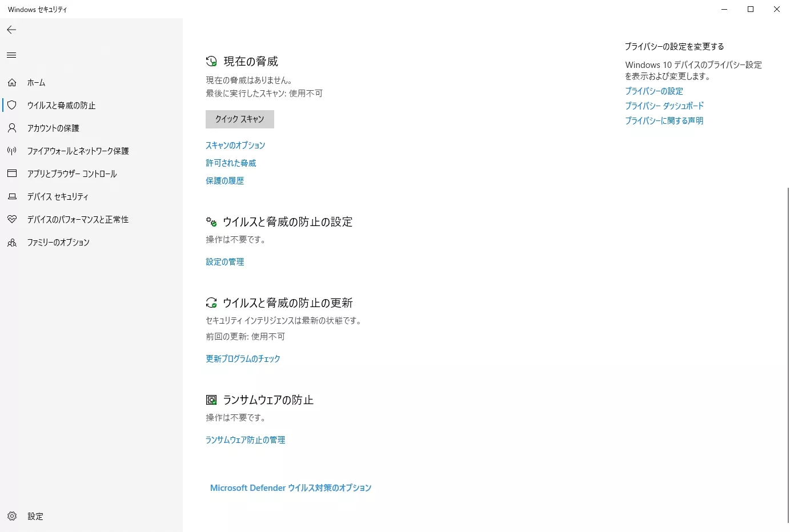
Task: Click the gears icon beside 防止の設定
Action: click(211, 221)
